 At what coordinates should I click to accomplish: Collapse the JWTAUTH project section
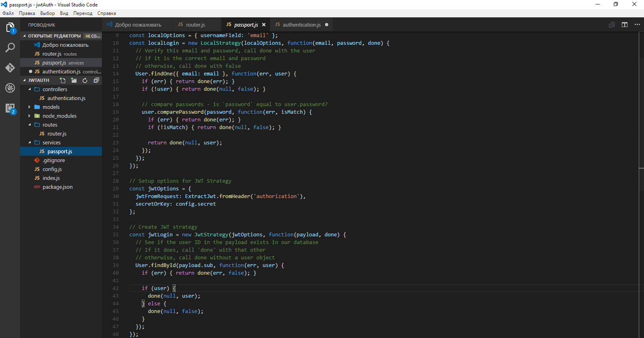(x=25, y=80)
